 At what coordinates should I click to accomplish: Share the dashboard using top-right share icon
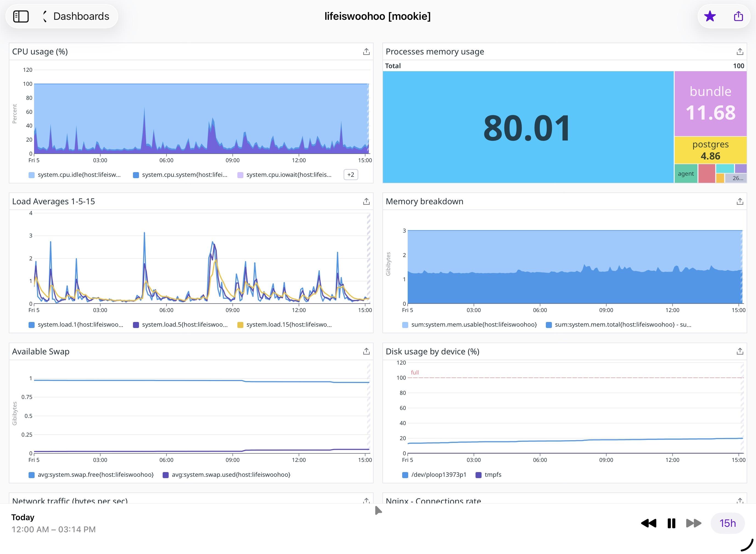738,16
